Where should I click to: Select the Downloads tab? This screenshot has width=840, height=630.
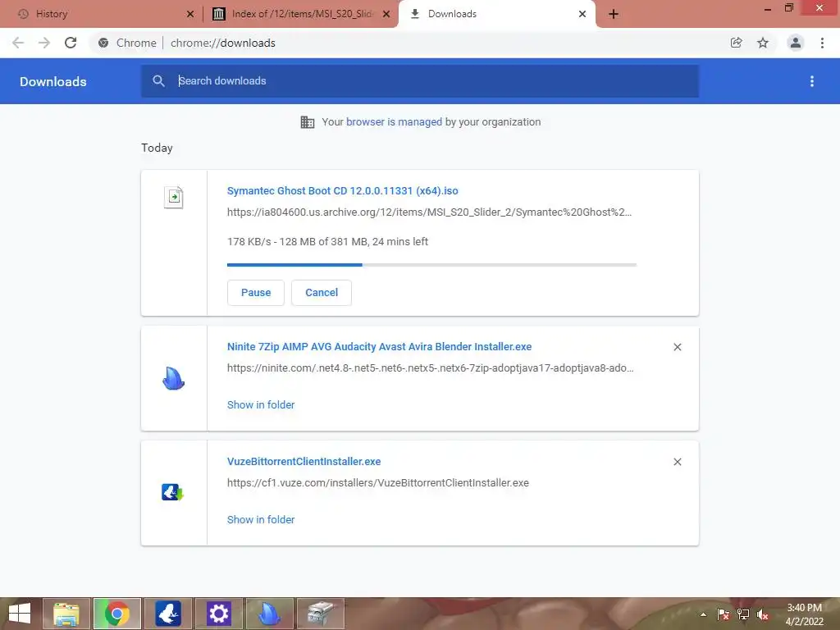[496, 14]
